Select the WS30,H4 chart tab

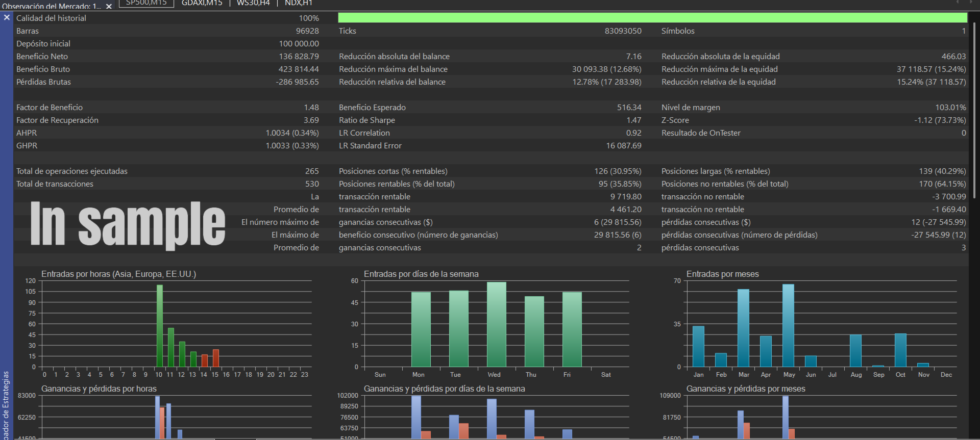(x=253, y=3)
